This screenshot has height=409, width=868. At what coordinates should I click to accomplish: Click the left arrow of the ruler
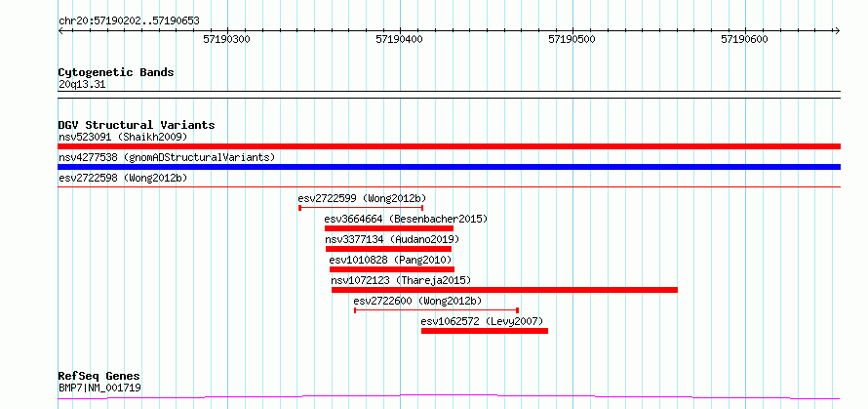[61, 31]
